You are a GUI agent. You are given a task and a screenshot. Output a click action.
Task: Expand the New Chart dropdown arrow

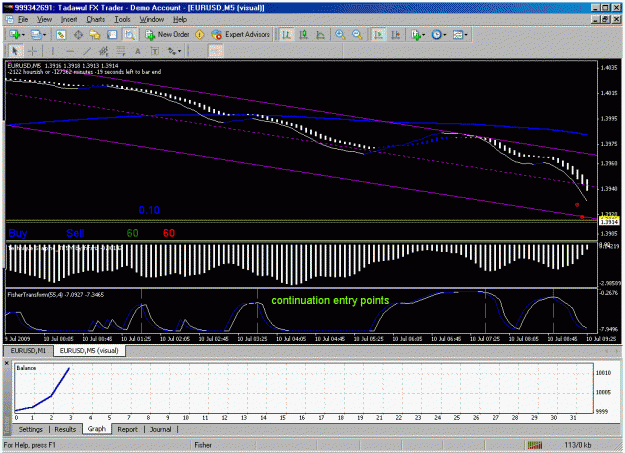coord(23,35)
